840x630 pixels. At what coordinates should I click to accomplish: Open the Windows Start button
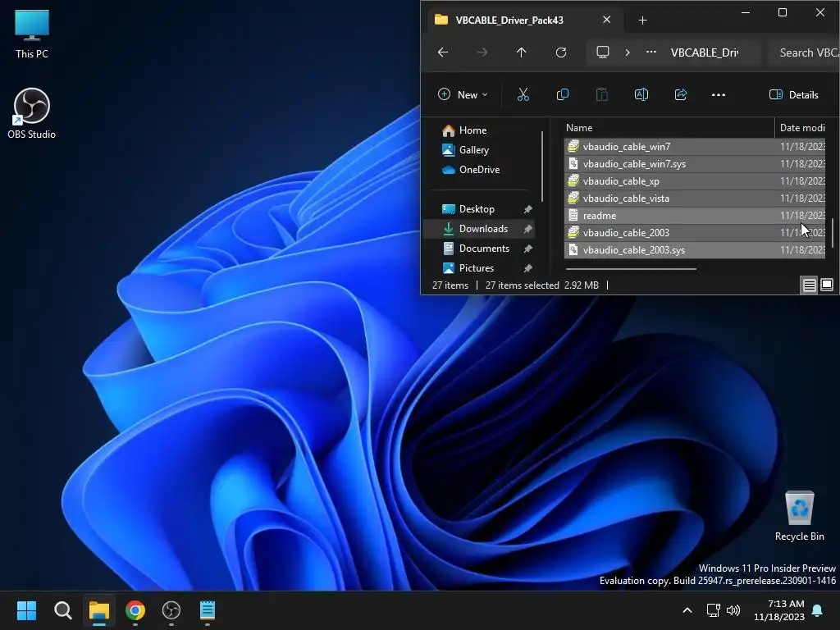click(26, 610)
